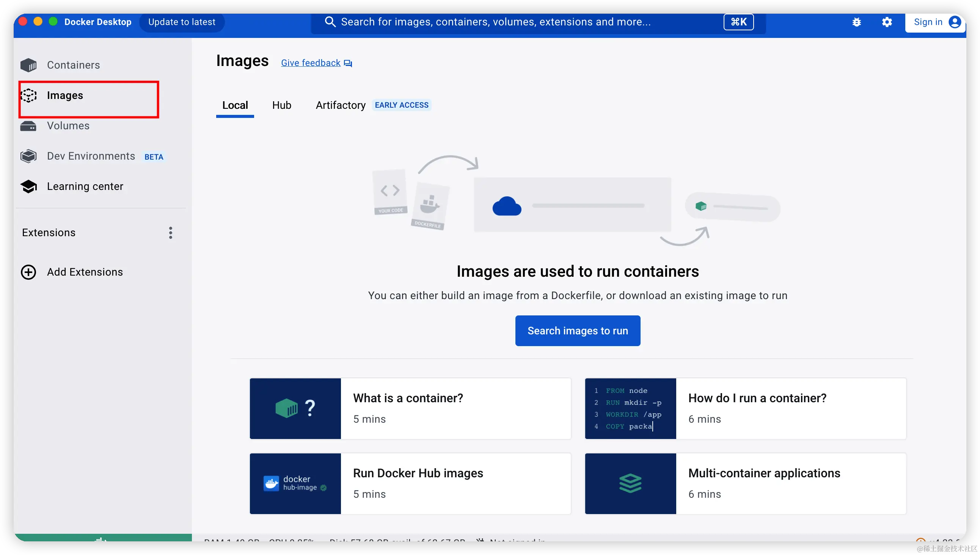Viewport: 980px width, 555px height.
Task: Open the What is a container card
Action: pos(410,408)
